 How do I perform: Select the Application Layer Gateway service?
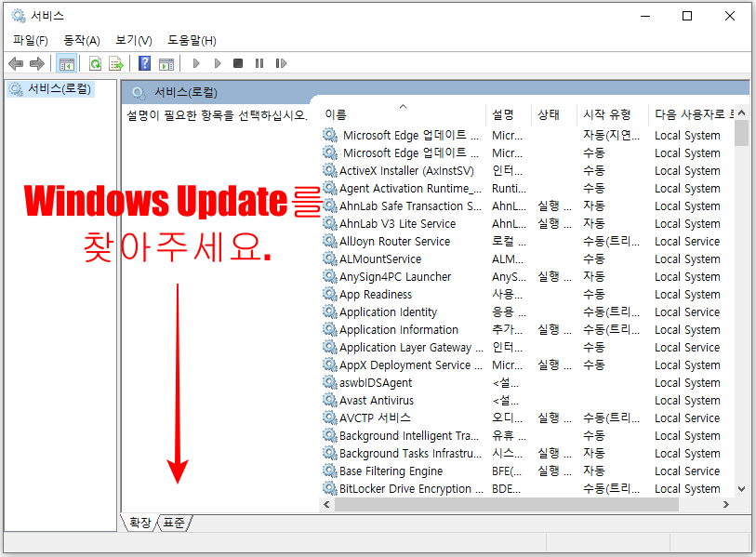[x=526, y=347]
